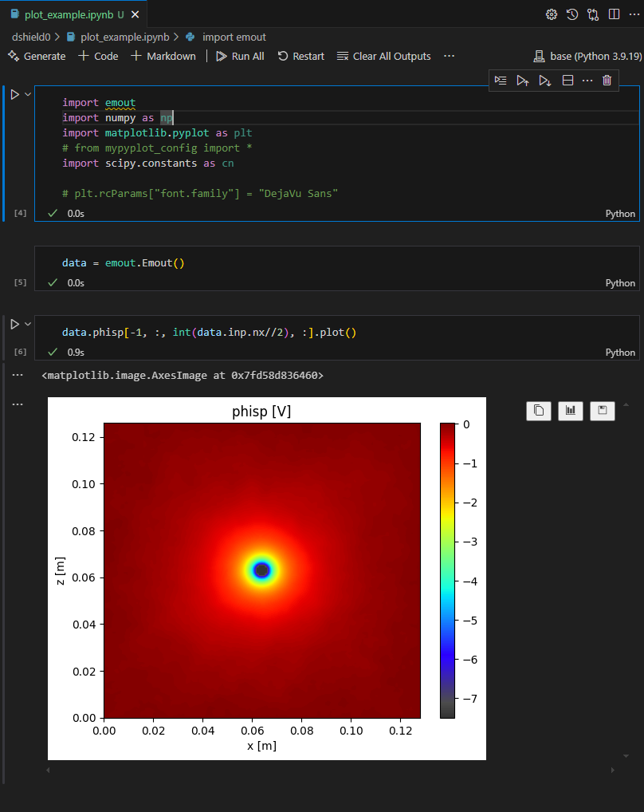Viewport: 644px width, 812px height.
Task: Copy the plot image to clipboard
Action: [539, 411]
